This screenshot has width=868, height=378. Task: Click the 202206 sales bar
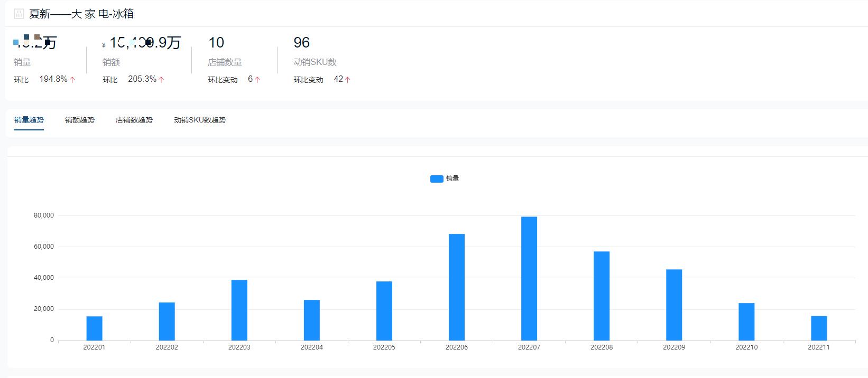(457, 287)
